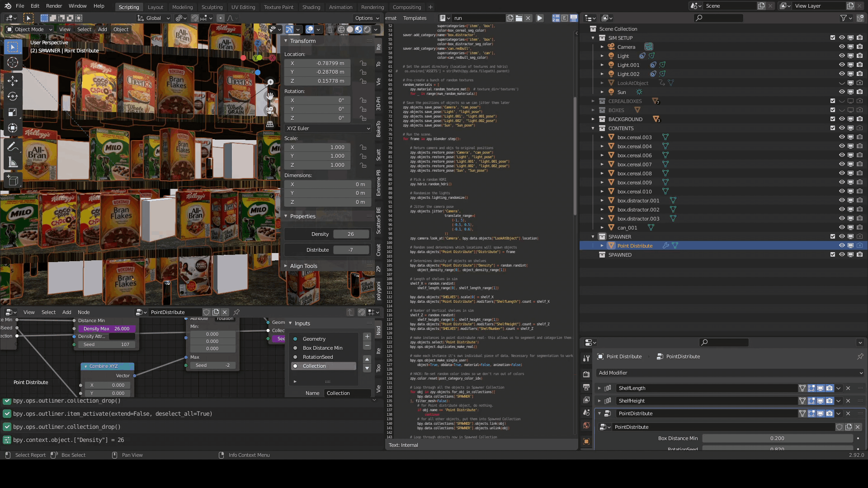Toggle line numbers in text editor
868x488 pixels.
click(556, 18)
